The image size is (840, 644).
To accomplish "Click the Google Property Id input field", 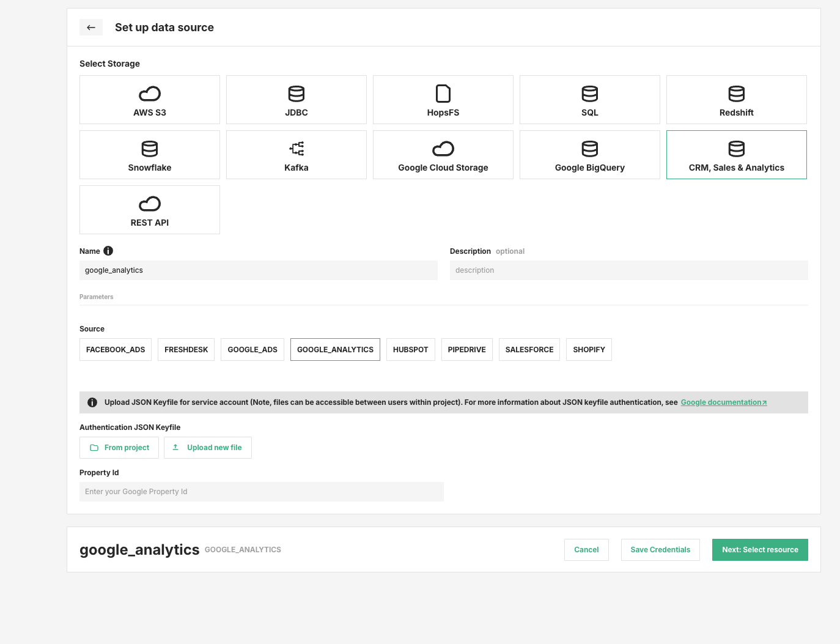I will point(261,491).
